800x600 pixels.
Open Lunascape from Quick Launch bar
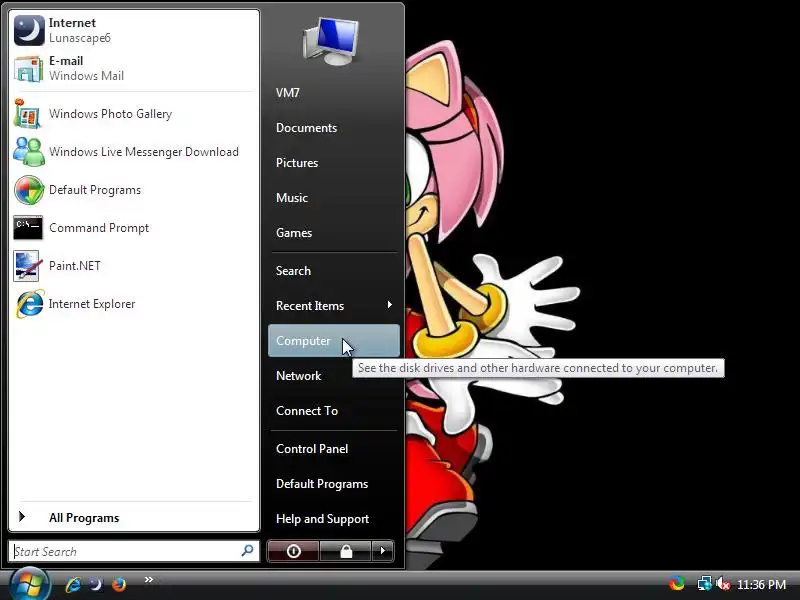[x=95, y=584]
